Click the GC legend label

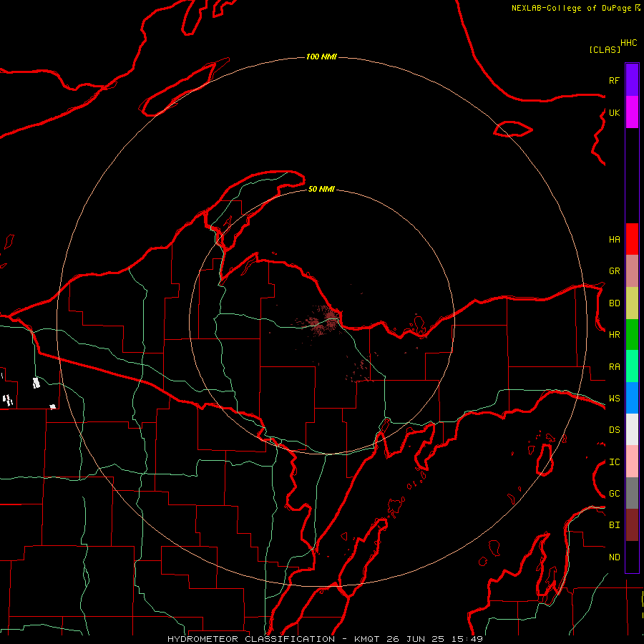[614, 494]
